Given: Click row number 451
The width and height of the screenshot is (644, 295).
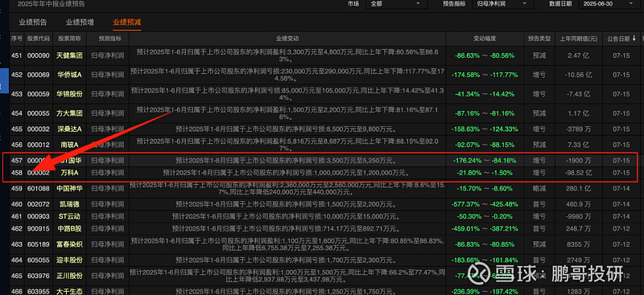Looking at the screenshot, I should [17, 55].
